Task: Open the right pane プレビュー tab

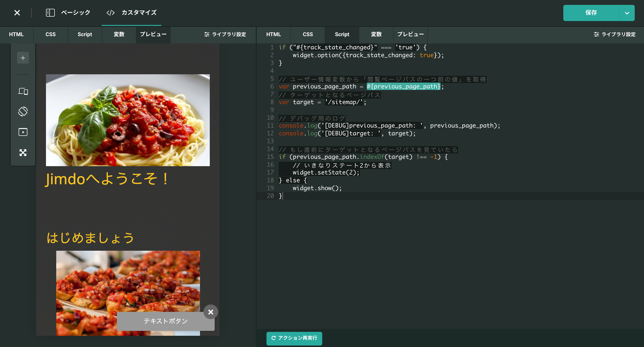Action: click(x=411, y=35)
